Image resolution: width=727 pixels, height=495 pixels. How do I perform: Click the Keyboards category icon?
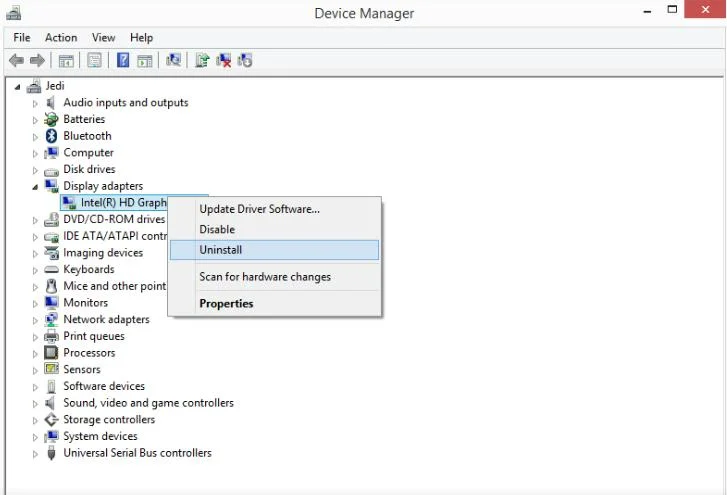[51, 270]
